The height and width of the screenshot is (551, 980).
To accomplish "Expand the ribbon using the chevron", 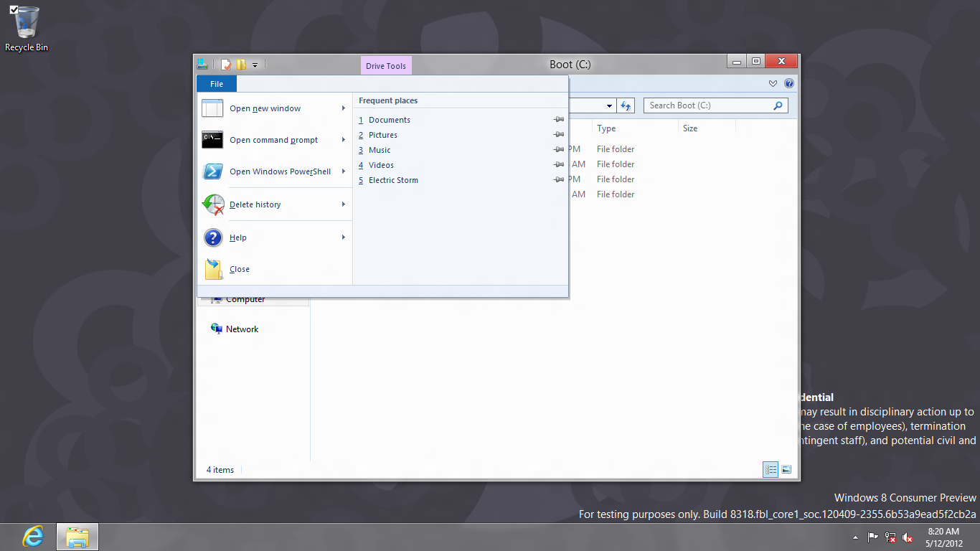I will click(x=773, y=83).
